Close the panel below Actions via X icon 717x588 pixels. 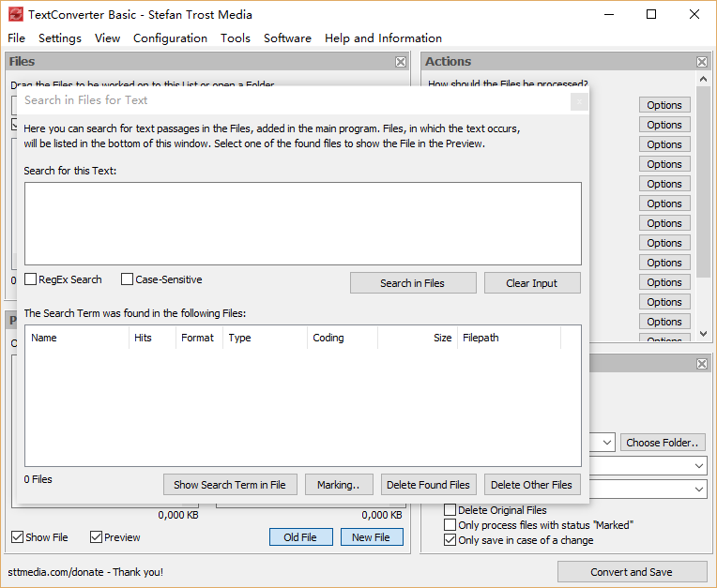[702, 364]
